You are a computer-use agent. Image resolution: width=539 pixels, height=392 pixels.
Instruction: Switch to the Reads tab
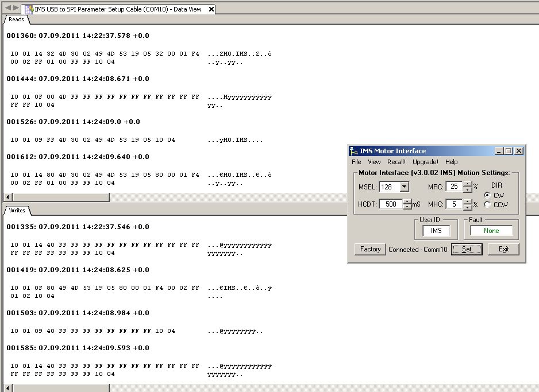pos(16,20)
